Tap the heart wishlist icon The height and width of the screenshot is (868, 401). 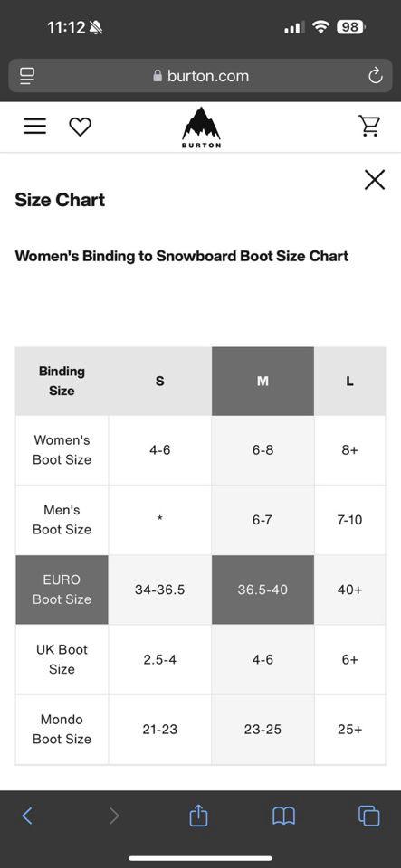pyautogui.click(x=80, y=127)
